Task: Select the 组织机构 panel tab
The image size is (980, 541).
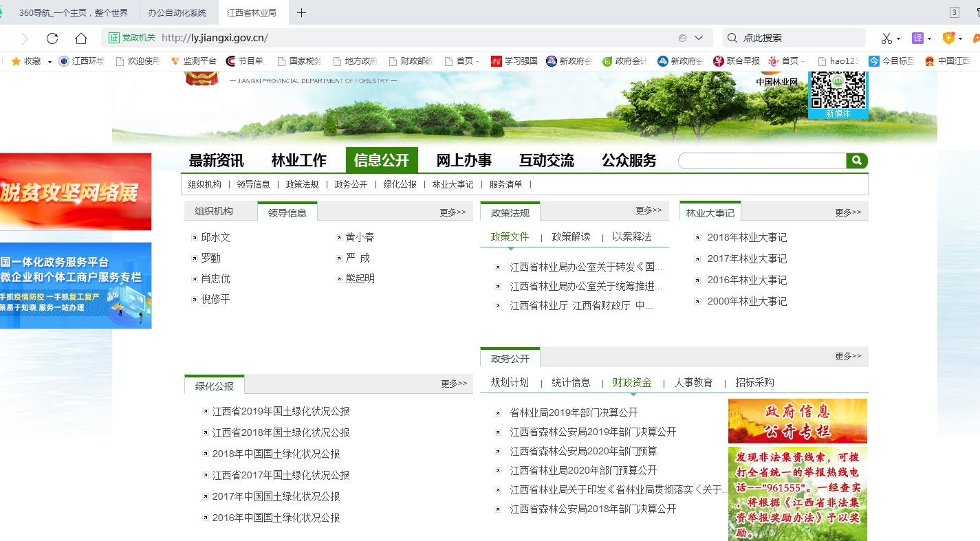Action: click(214, 212)
